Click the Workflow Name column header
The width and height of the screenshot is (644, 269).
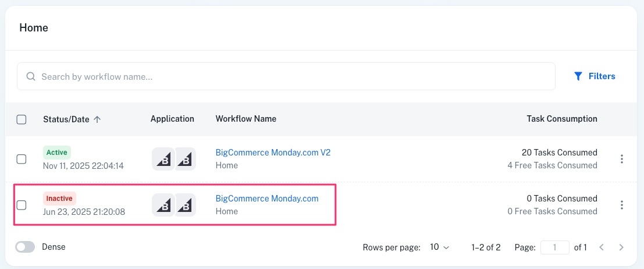(245, 119)
